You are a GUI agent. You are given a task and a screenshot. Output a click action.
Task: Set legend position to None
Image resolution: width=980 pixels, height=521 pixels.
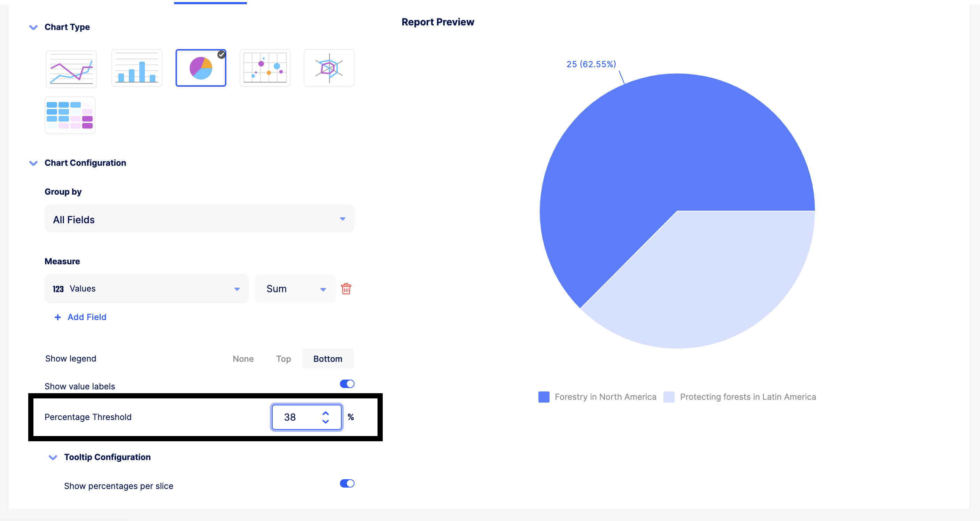pos(243,358)
